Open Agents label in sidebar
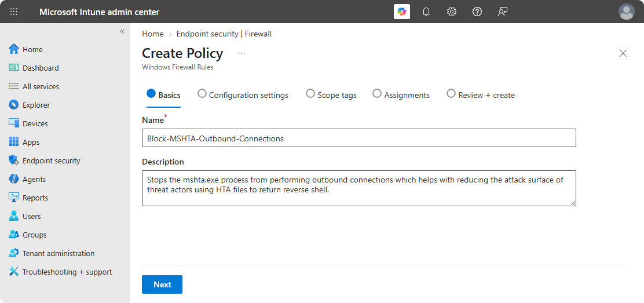Viewport: 644px width, 303px height. coord(34,179)
